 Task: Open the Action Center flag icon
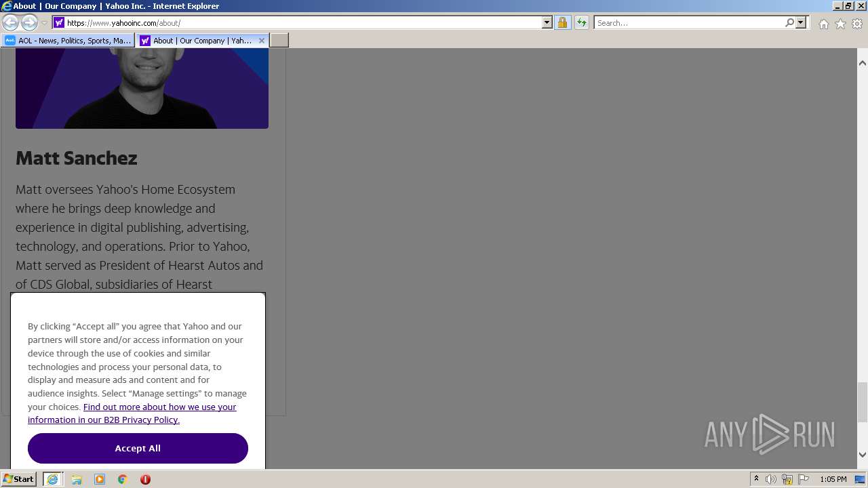pos(804,479)
